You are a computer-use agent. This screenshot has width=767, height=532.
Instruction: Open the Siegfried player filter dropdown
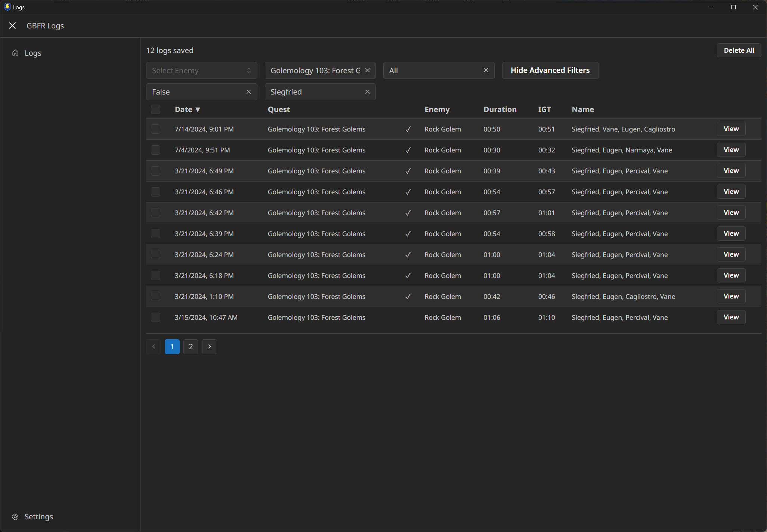tap(314, 92)
